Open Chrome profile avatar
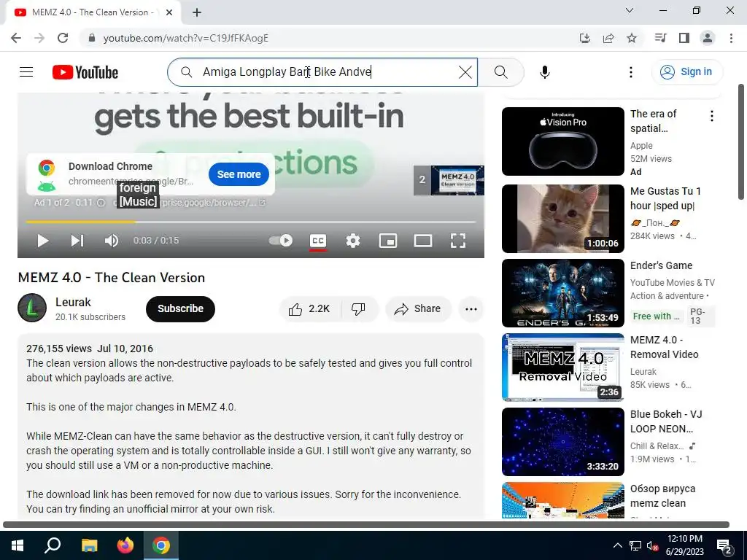 708,38
